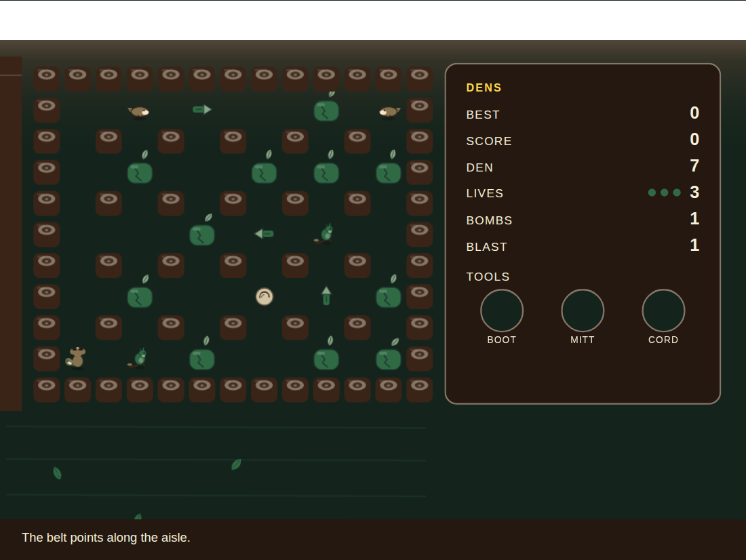The width and height of the screenshot is (746, 560).
Task: Pick the round tan swirl token
Action: (x=264, y=296)
